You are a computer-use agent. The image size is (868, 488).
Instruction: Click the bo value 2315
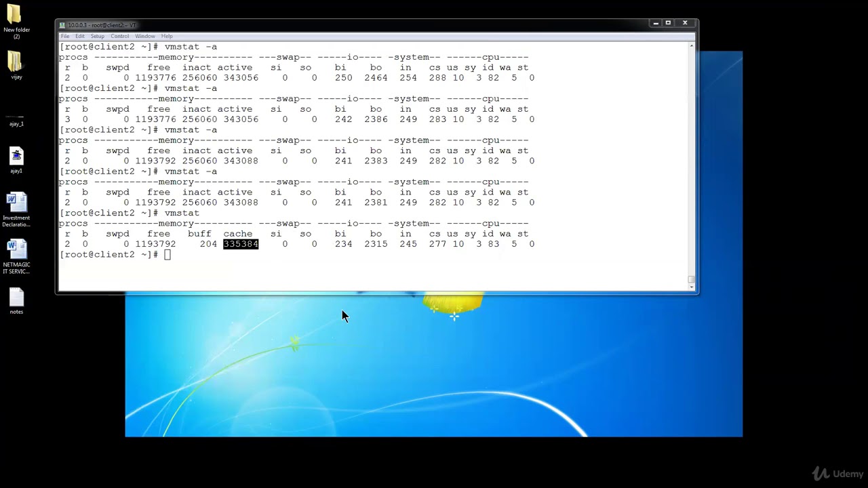[376, 244]
